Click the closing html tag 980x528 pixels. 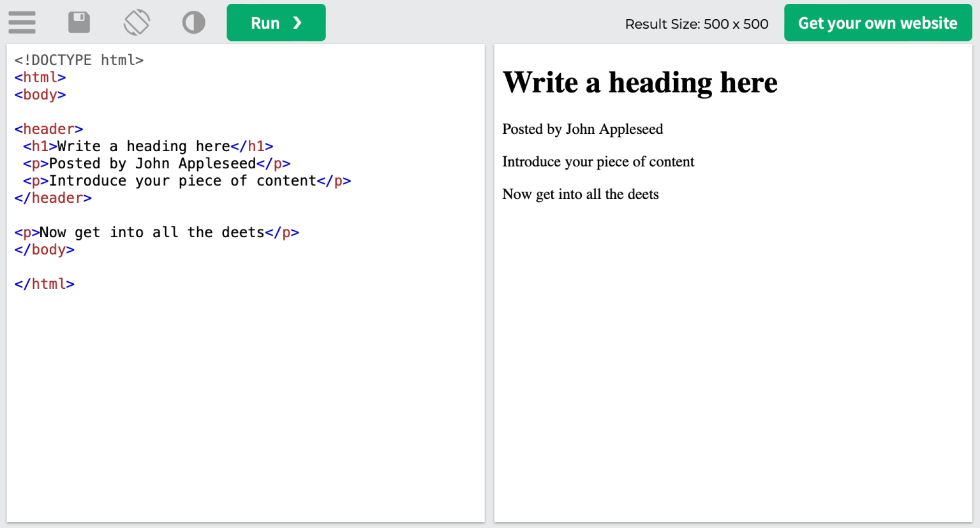click(44, 284)
